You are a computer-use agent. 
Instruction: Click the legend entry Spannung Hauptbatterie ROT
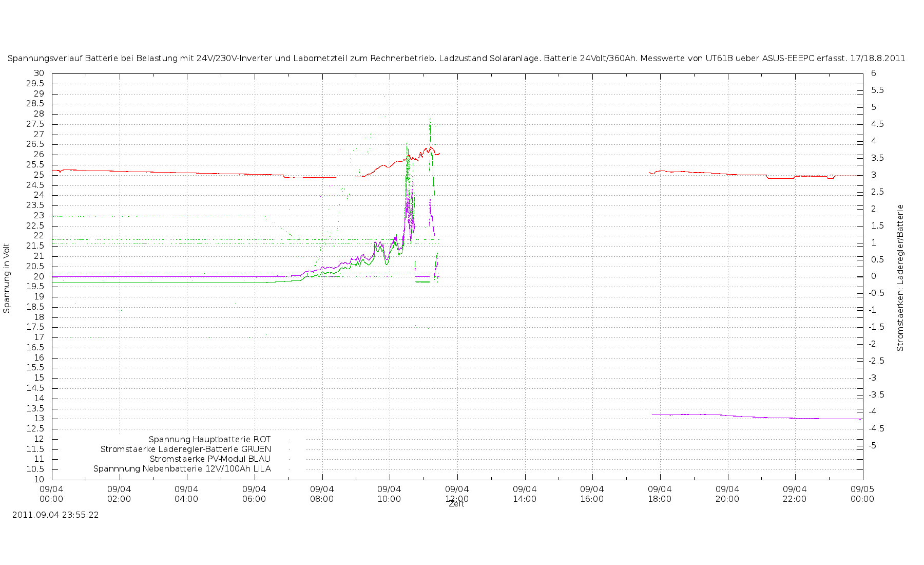click(209, 439)
